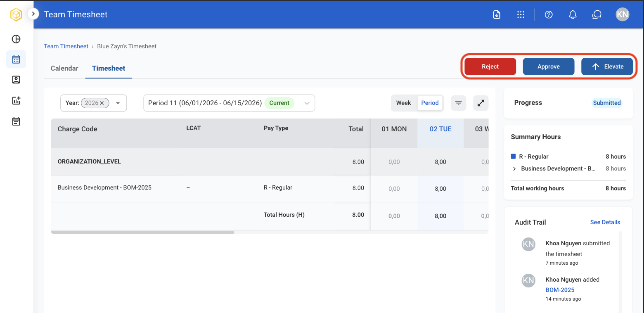
Task: Open the help question mark icon
Action: point(549,14)
